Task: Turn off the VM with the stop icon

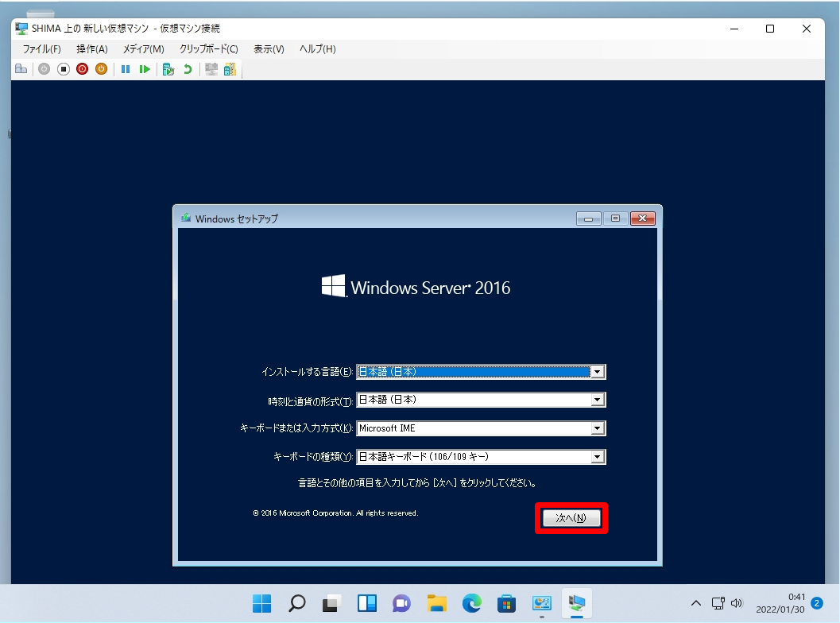Action: [64, 69]
